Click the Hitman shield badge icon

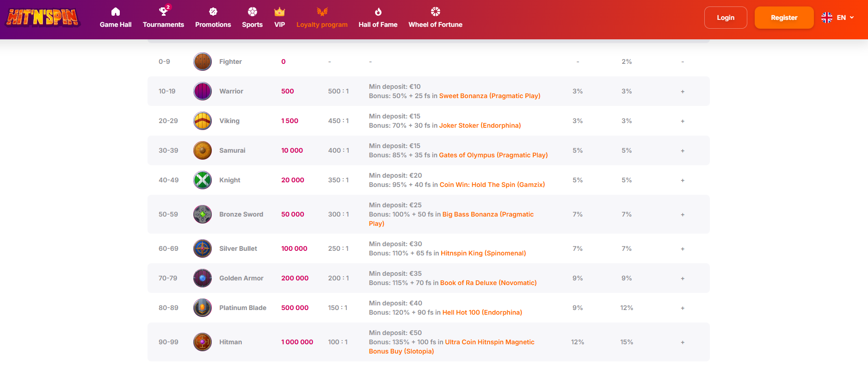(x=203, y=342)
